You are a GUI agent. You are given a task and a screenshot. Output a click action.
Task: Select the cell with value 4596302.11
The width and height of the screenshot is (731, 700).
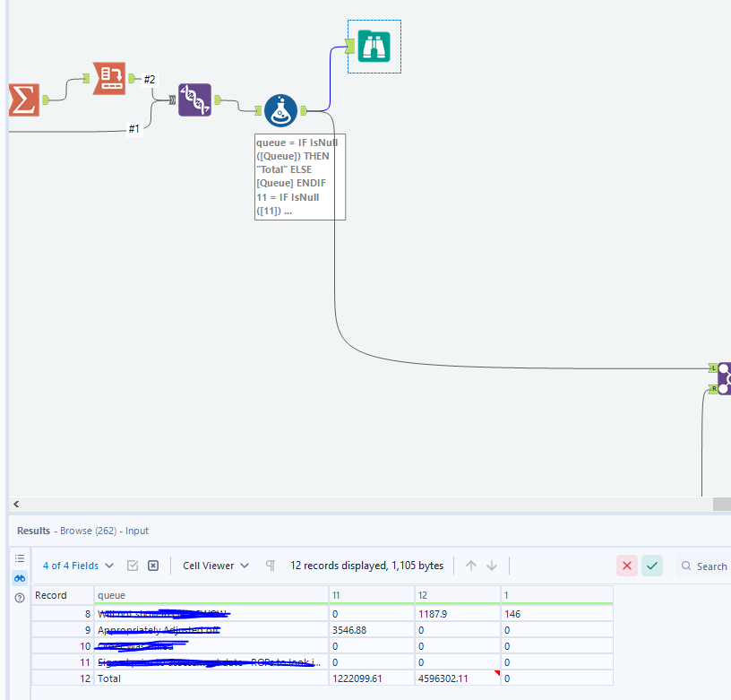(x=458, y=678)
